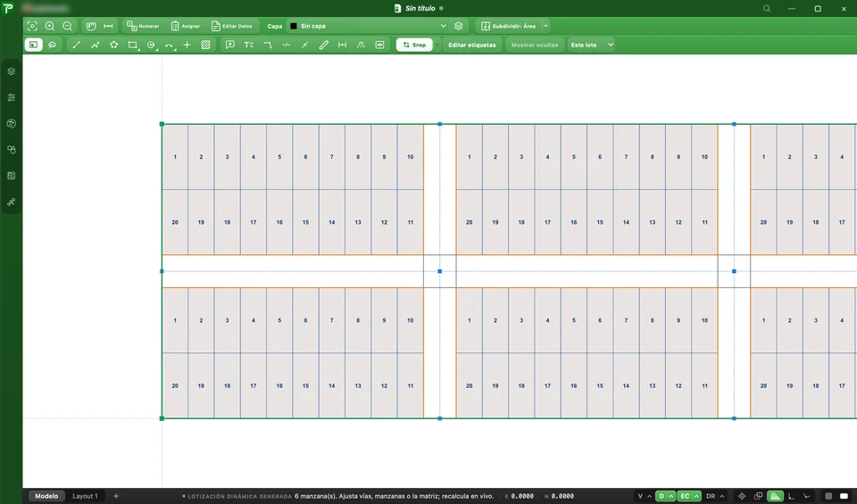Click the zoom extents icon
The width and height of the screenshot is (857, 504).
32,26
